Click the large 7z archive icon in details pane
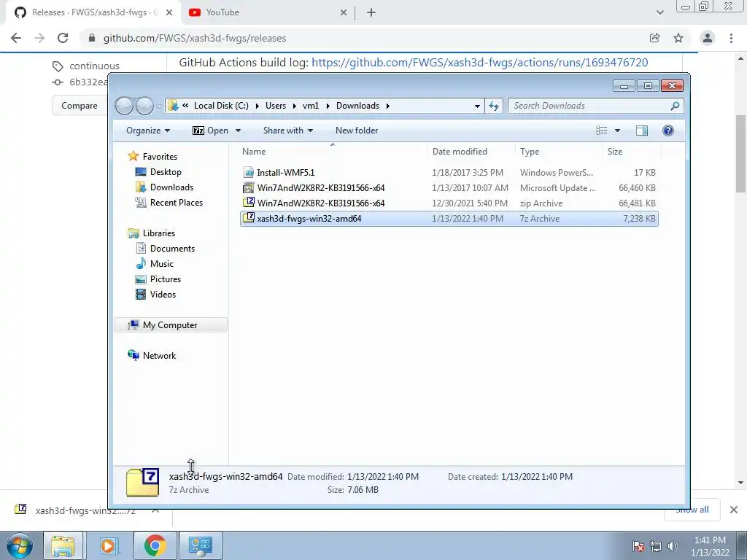This screenshot has width=747, height=560. [x=142, y=483]
